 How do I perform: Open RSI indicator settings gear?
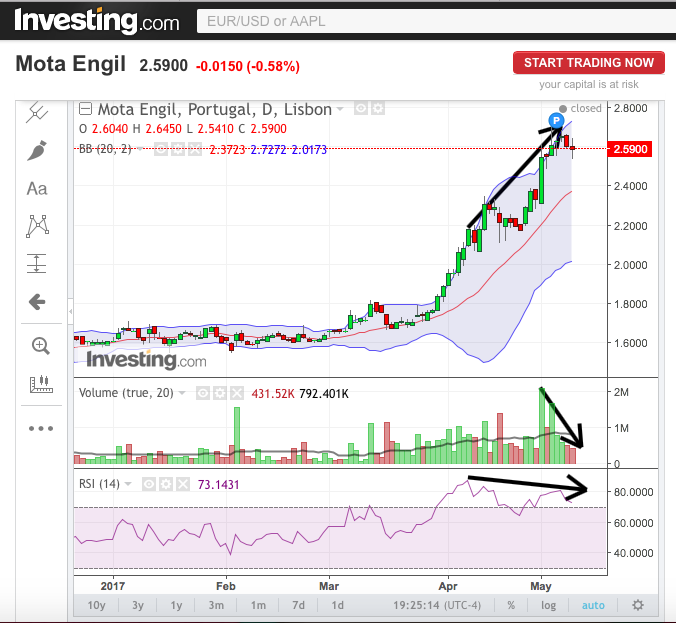pyautogui.click(x=166, y=484)
